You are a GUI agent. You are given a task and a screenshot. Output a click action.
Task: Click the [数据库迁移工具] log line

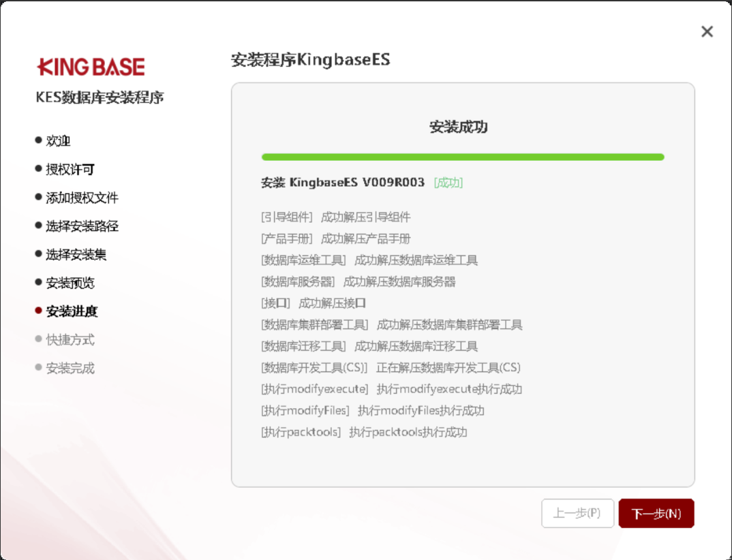click(369, 346)
